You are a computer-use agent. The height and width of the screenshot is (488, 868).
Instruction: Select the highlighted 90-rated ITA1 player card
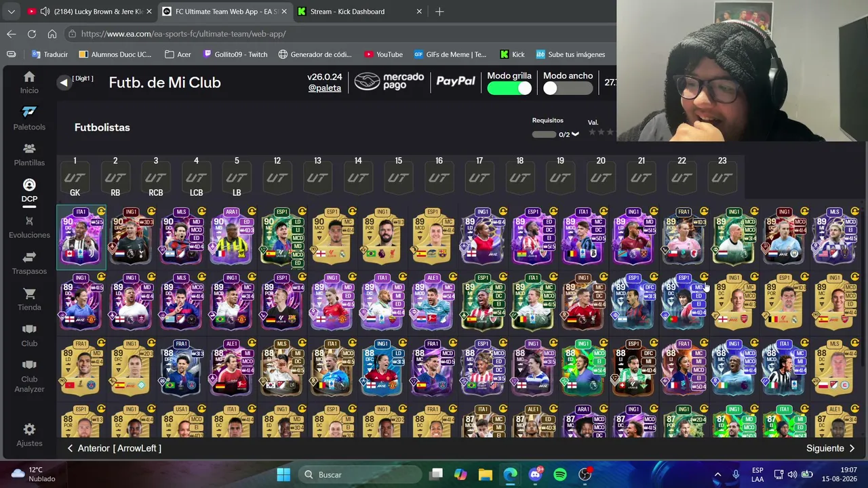point(81,237)
